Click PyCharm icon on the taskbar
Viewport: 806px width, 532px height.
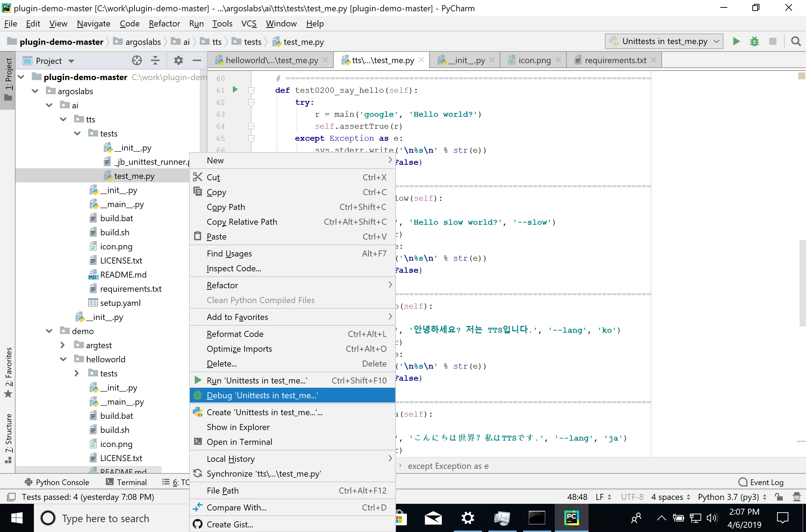point(571,518)
